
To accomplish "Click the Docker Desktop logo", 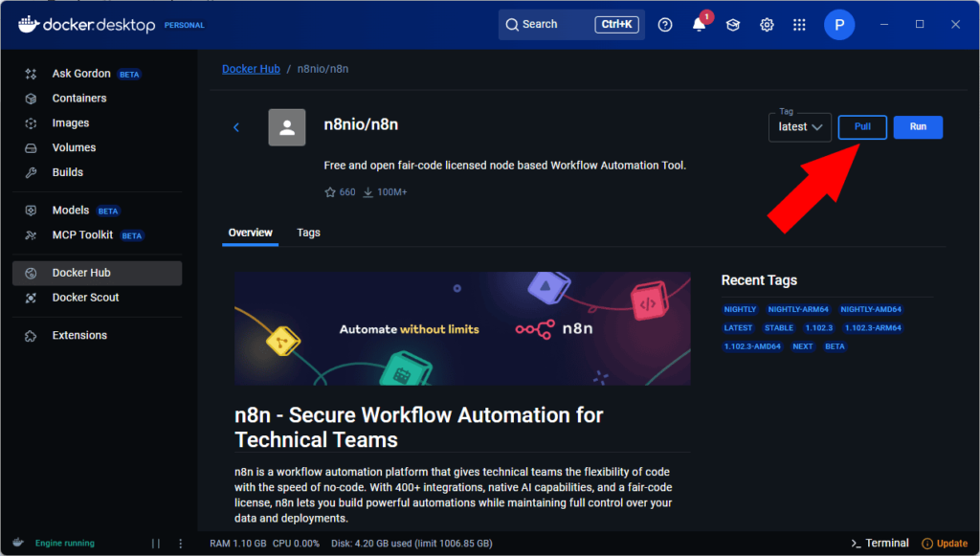I will tap(87, 24).
